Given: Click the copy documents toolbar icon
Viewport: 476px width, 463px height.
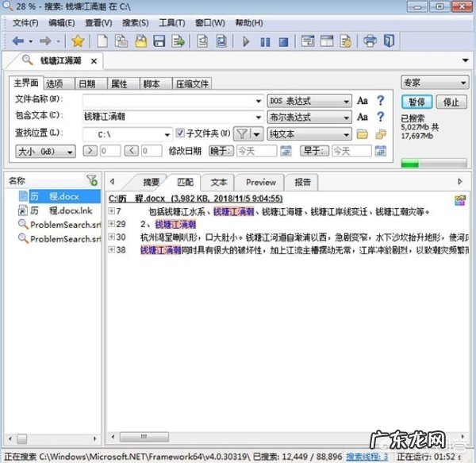Looking at the screenshot, I should click(121, 41).
